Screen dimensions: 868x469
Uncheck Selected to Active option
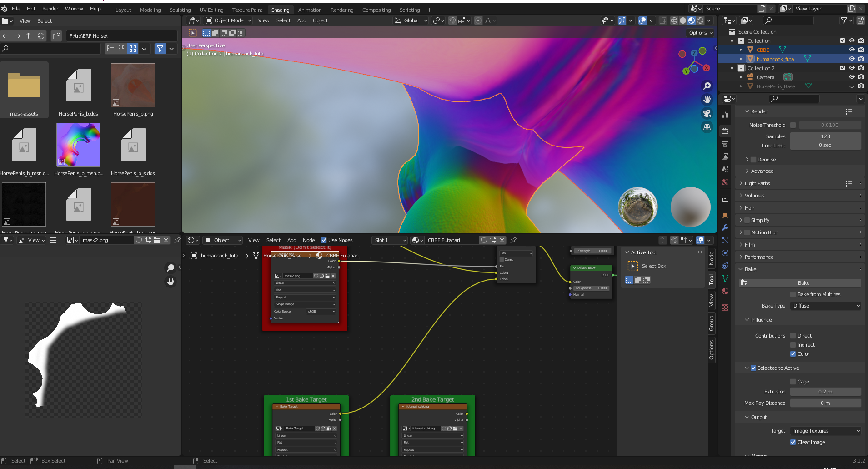point(753,368)
